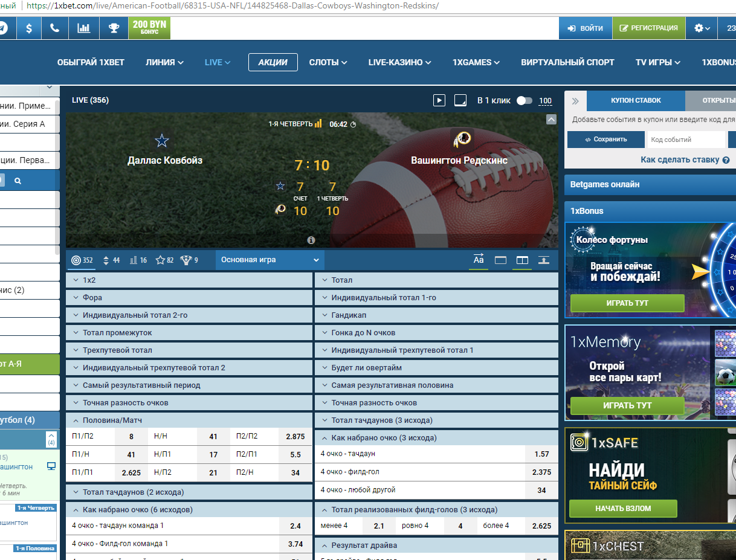Expand the Будет ли овертайм section
This screenshot has width=736, height=560.
point(436,368)
